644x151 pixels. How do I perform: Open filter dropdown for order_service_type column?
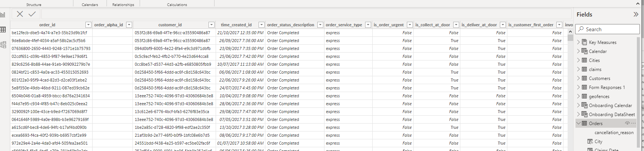368,25
